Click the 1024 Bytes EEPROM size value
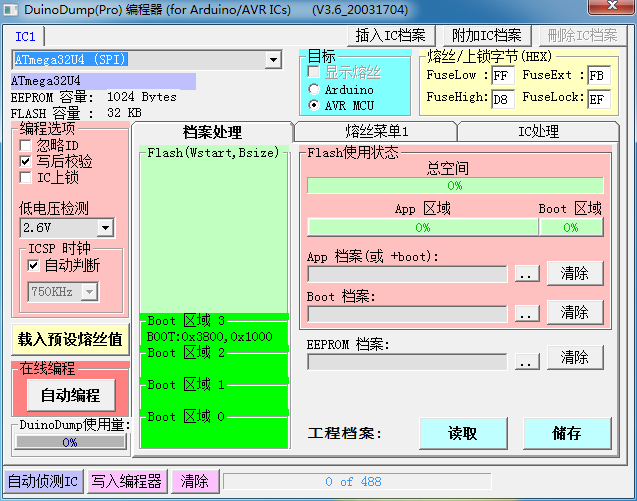 (142, 97)
